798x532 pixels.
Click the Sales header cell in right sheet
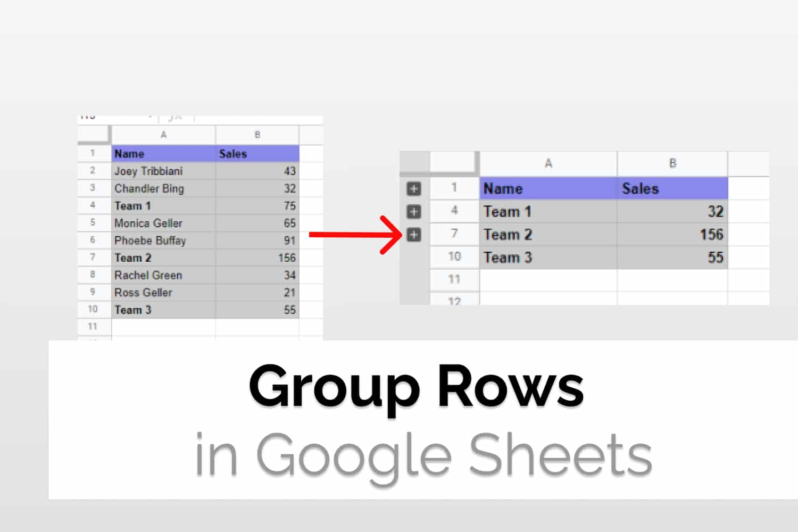point(672,188)
